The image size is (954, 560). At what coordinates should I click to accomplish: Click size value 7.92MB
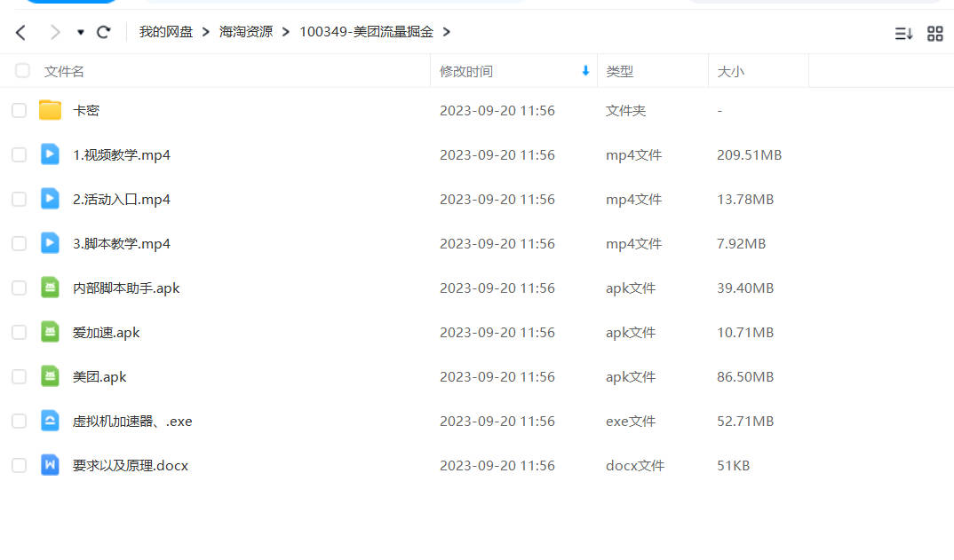click(741, 244)
